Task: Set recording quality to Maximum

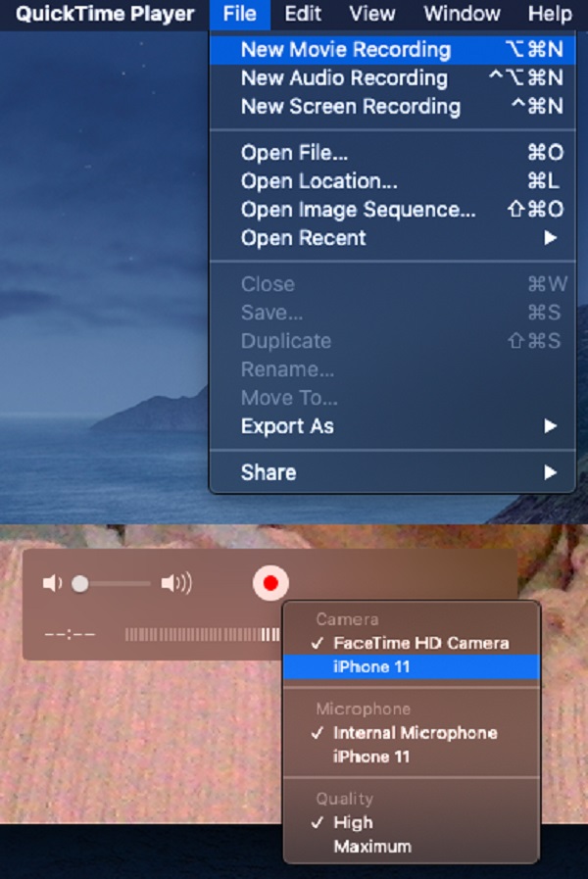Action: click(x=411, y=847)
